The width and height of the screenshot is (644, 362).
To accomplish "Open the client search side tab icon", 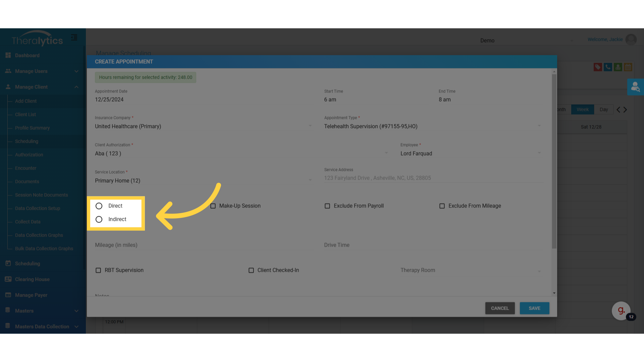I will click(x=635, y=87).
